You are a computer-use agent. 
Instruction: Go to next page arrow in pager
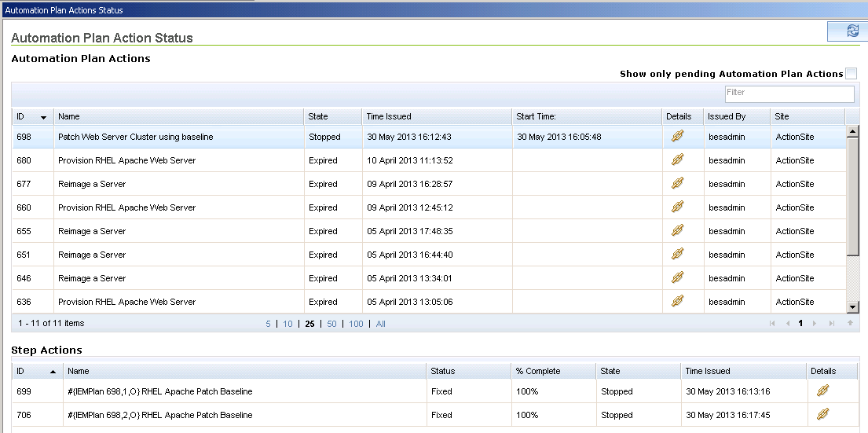click(x=815, y=323)
